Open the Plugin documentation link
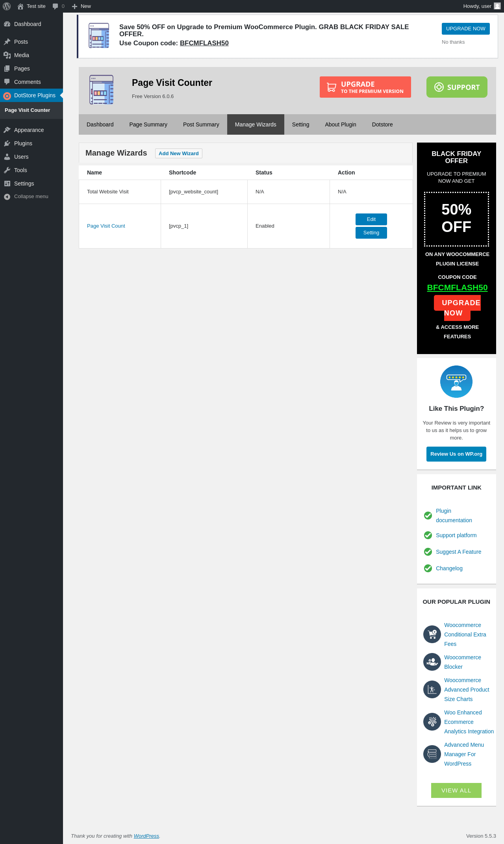504x844 pixels. [x=454, y=516]
